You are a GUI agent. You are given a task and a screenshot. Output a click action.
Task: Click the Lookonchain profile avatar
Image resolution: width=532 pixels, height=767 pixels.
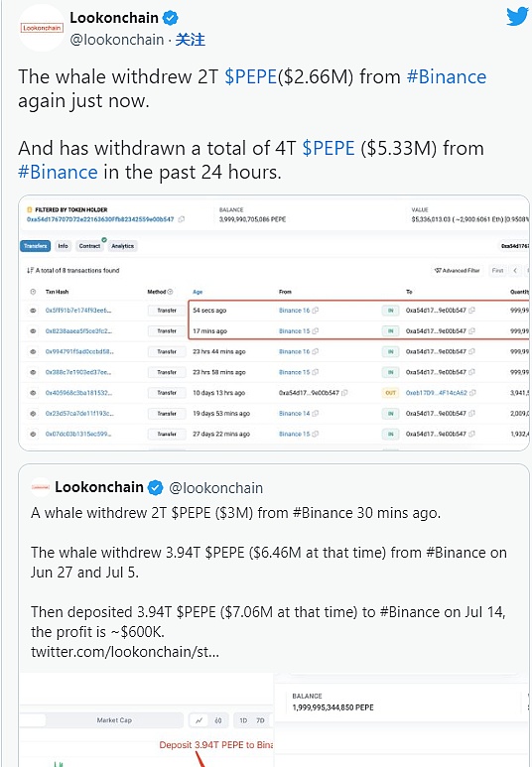pos(42,29)
